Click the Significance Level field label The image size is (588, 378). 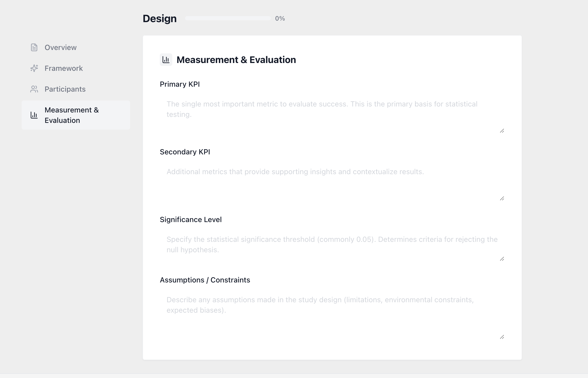(x=191, y=219)
